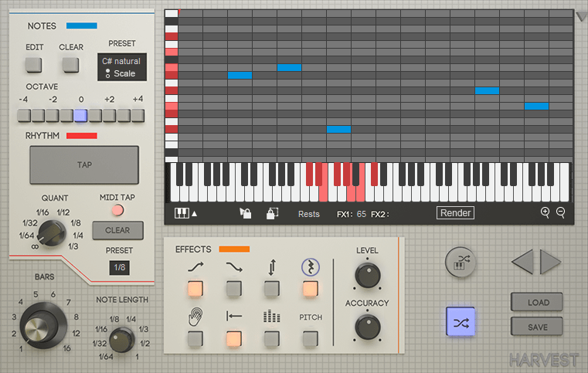588x373 pixels.
Task: Toggle the ascending ramp effect button
Action: click(x=195, y=289)
